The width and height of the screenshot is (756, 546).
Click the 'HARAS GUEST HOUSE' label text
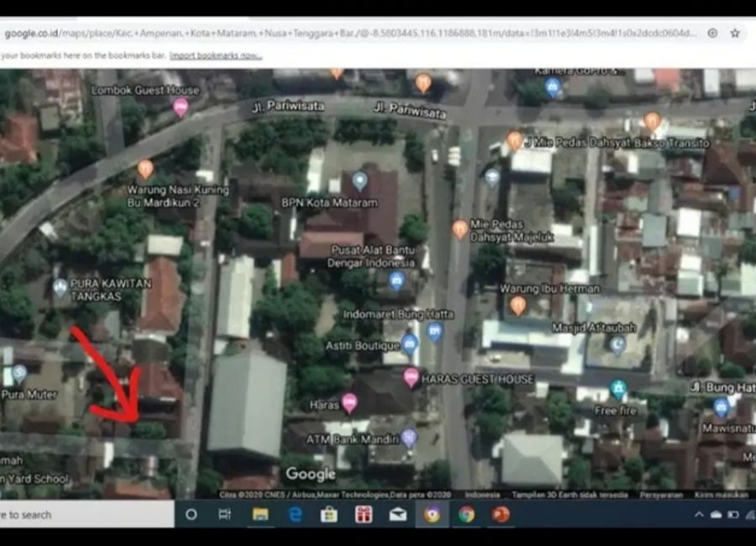pyautogui.click(x=477, y=379)
